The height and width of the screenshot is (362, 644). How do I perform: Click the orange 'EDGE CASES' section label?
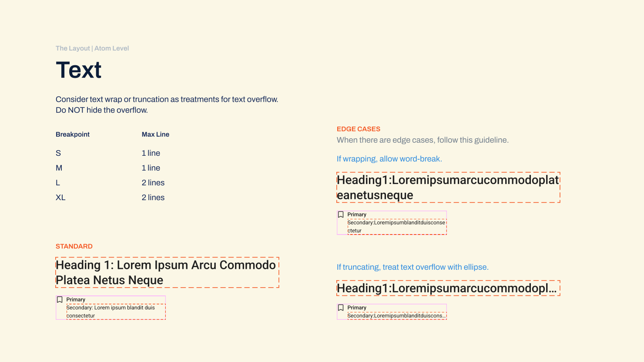pyautogui.click(x=359, y=129)
